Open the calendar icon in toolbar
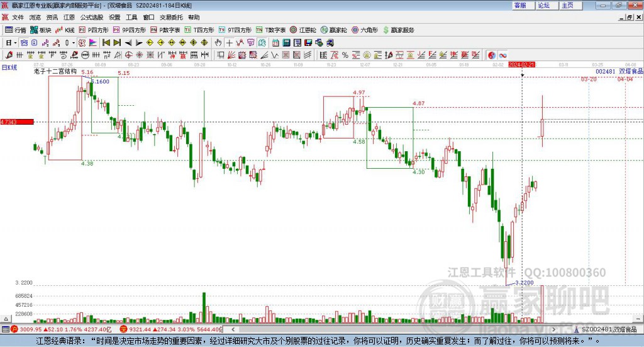 275,43
